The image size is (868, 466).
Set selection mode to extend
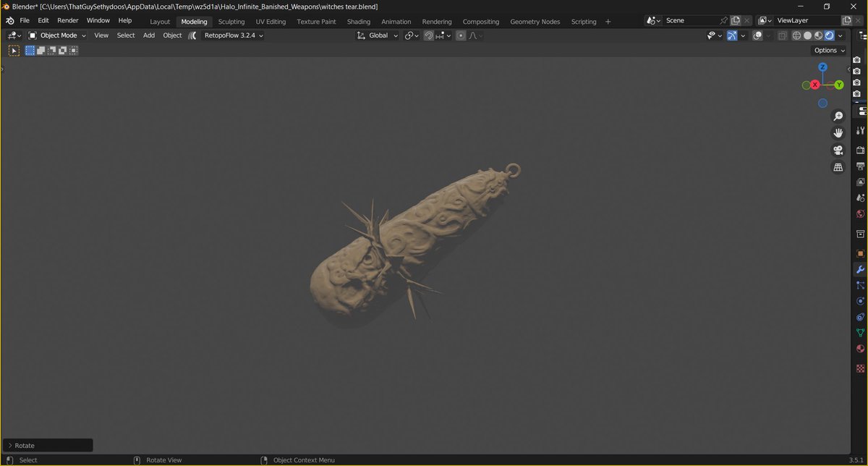[41, 51]
